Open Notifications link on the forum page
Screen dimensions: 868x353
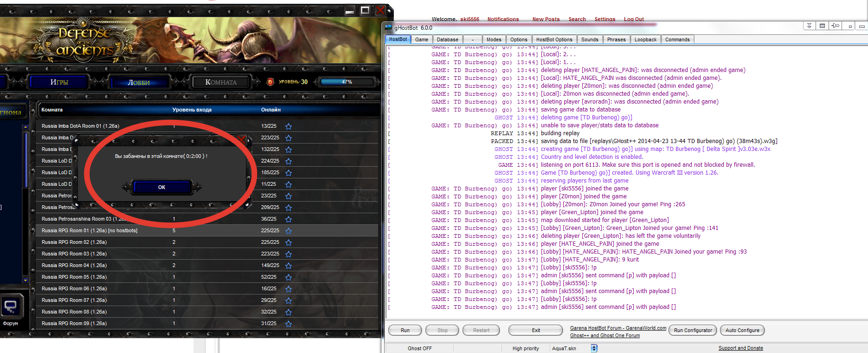pos(503,19)
